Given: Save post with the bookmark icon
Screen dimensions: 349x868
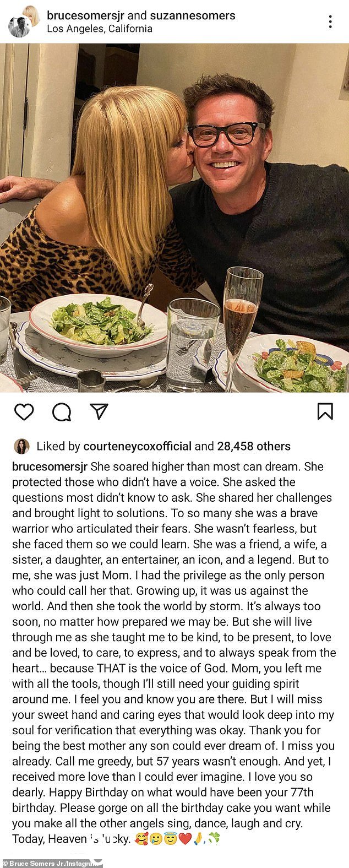Looking at the screenshot, I should coord(325,411).
